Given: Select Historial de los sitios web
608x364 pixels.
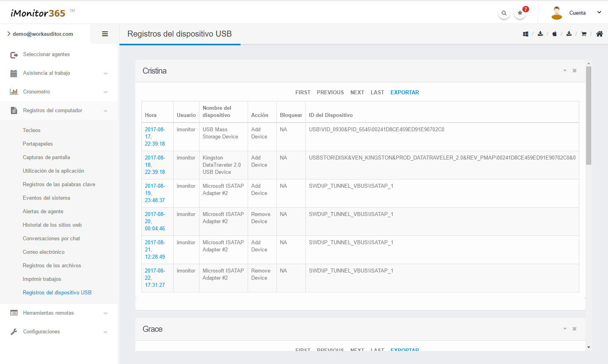Looking at the screenshot, I should (x=52, y=225).
